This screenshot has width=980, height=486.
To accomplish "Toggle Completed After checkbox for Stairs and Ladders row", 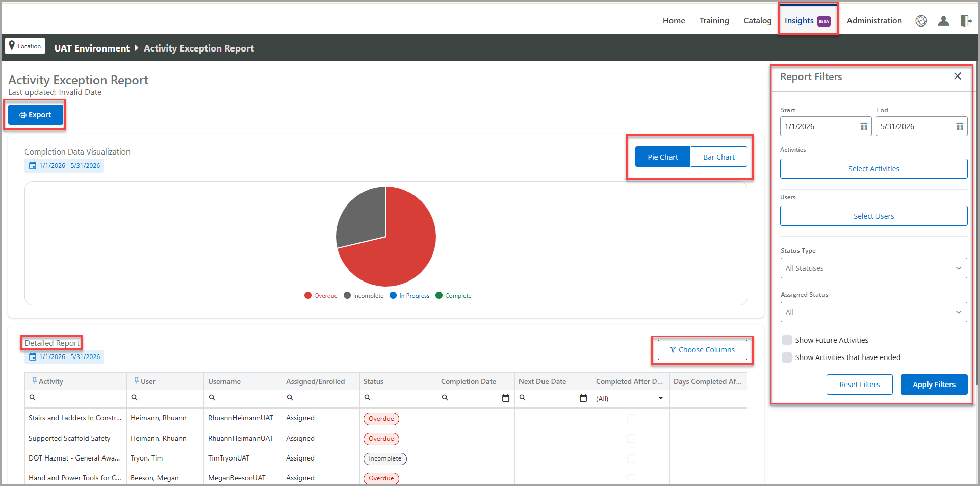I will (631, 418).
